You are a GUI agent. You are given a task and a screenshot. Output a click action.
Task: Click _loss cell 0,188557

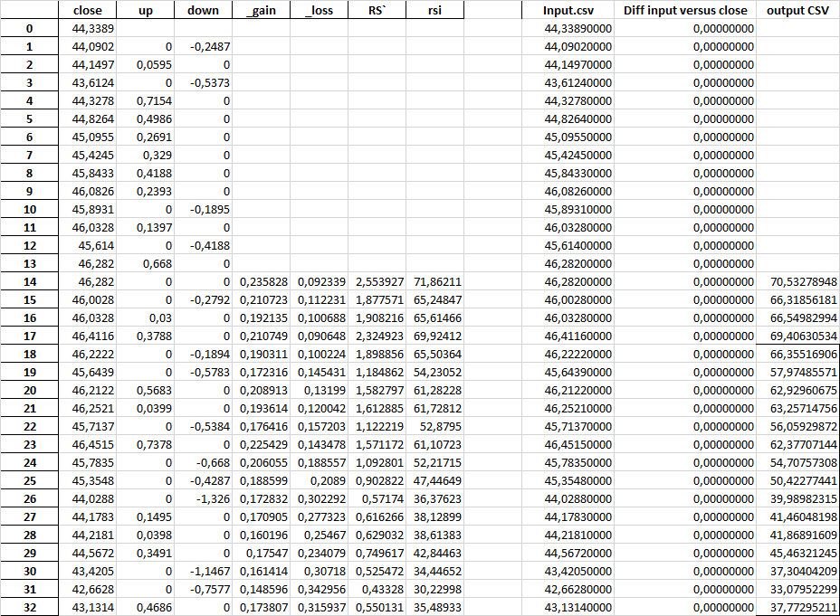319,462
